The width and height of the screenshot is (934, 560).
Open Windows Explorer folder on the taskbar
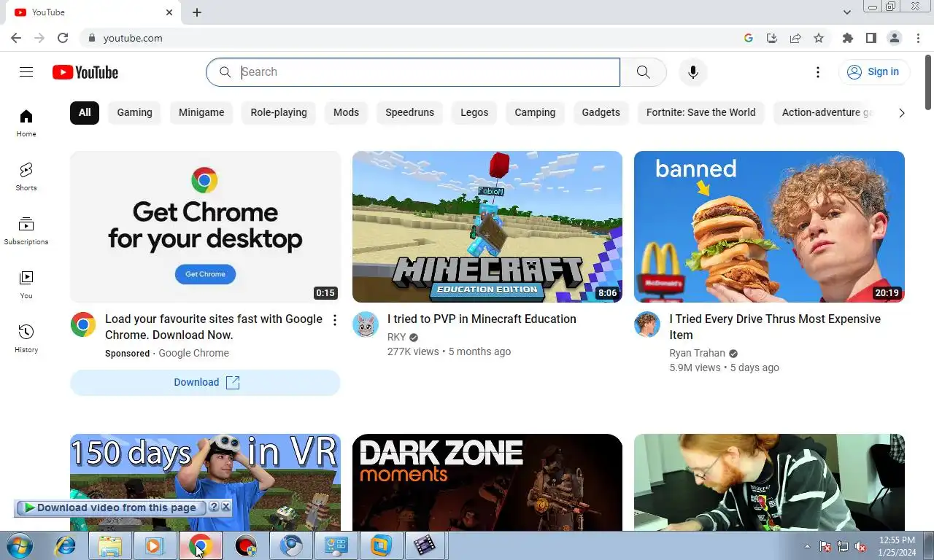coord(110,545)
